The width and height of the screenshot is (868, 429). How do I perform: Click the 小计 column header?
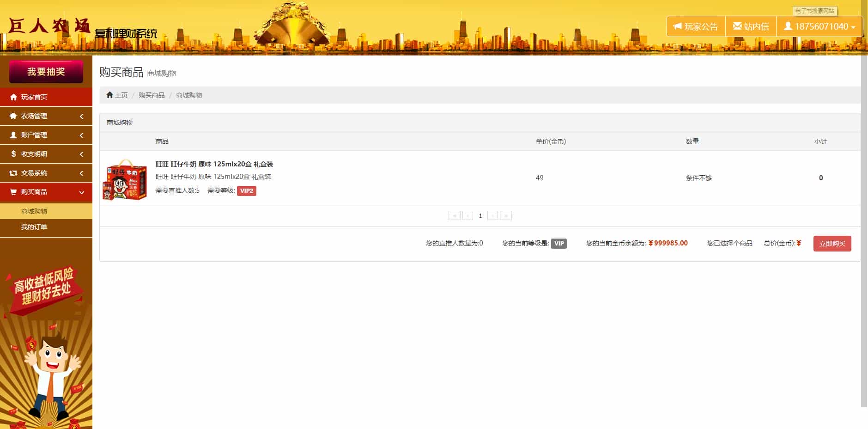point(821,141)
